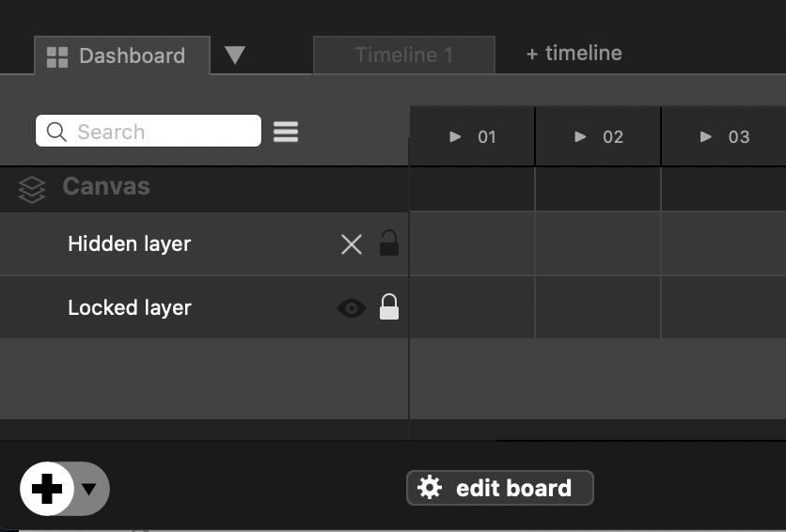Show the Hidden layer via X icon

[x=352, y=244]
